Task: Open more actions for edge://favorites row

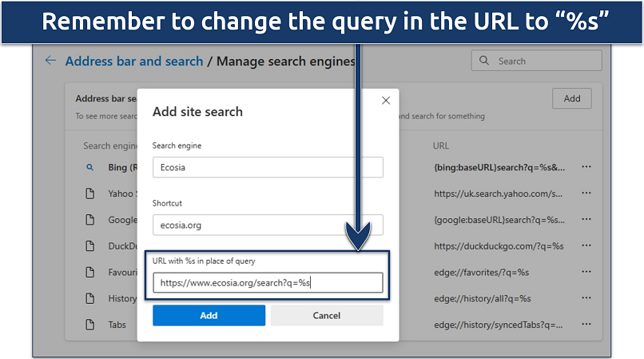Action: pyautogui.click(x=586, y=272)
